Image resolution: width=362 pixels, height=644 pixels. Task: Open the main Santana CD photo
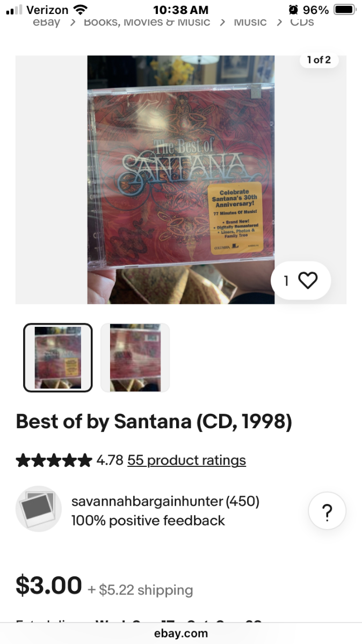pos(181,180)
